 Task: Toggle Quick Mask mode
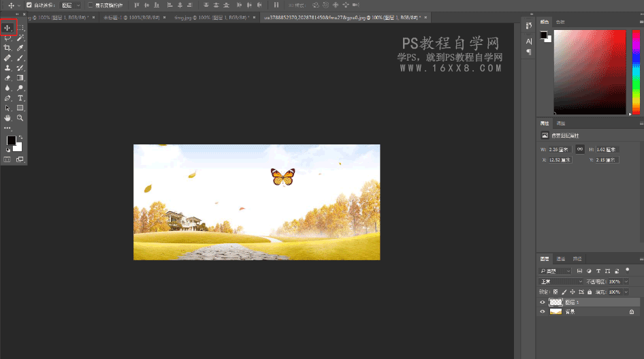coord(7,159)
